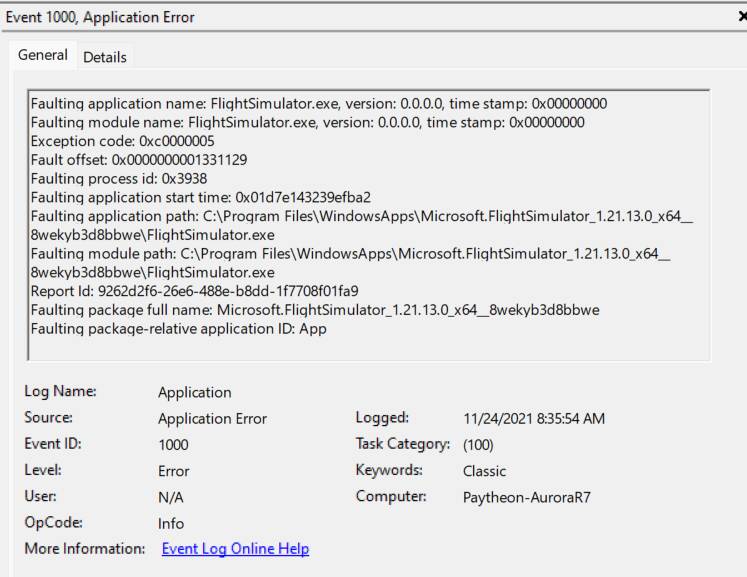The width and height of the screenshot is (747, 577).
Task: Click the Faulting application name line
Action: pyautogui.click(x=319, y=103)
